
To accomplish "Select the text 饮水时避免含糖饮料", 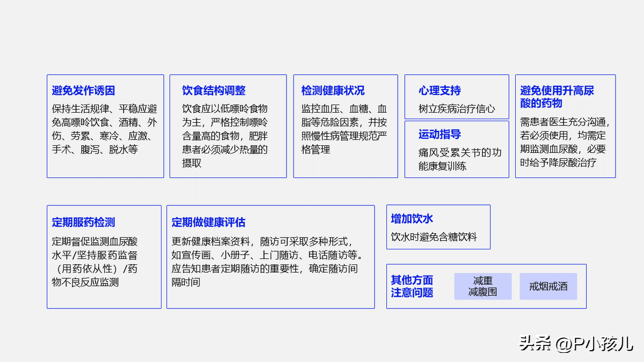I will coord(434,237).
